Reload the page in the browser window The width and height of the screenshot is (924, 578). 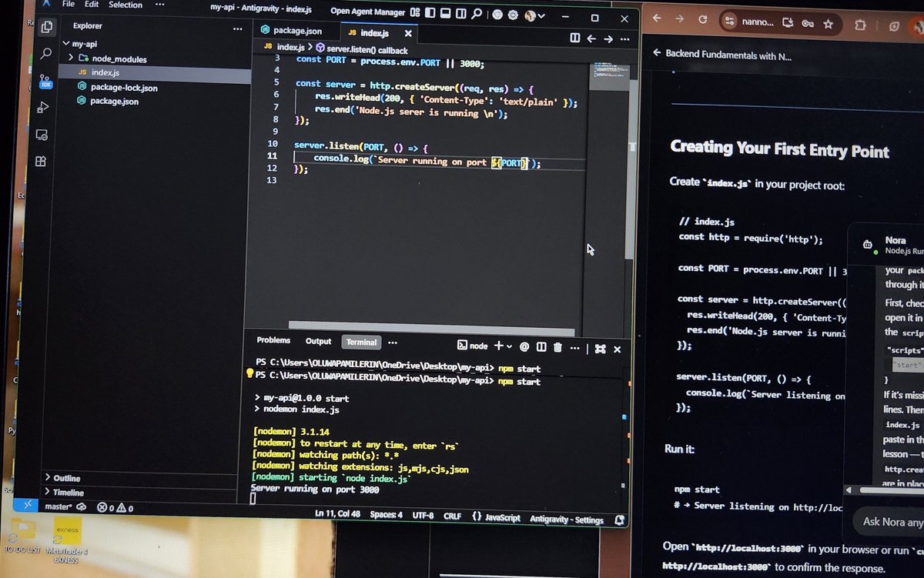(702, 20)
